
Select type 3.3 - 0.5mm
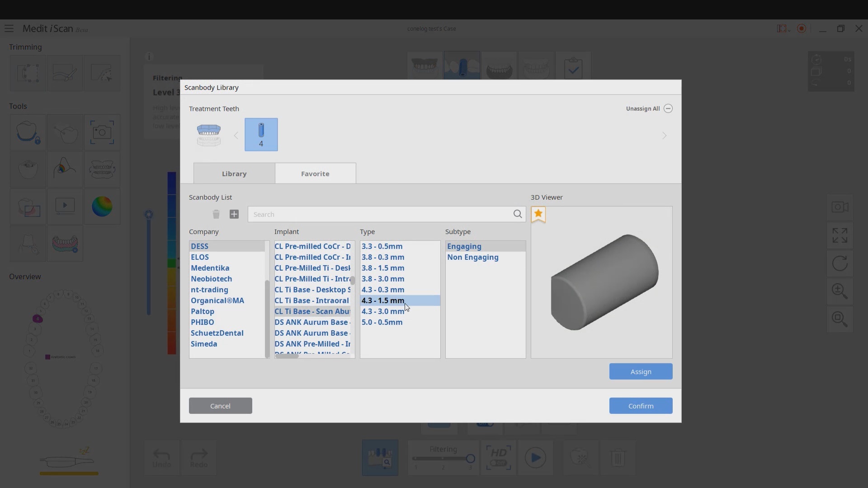(x=400, y=246)
